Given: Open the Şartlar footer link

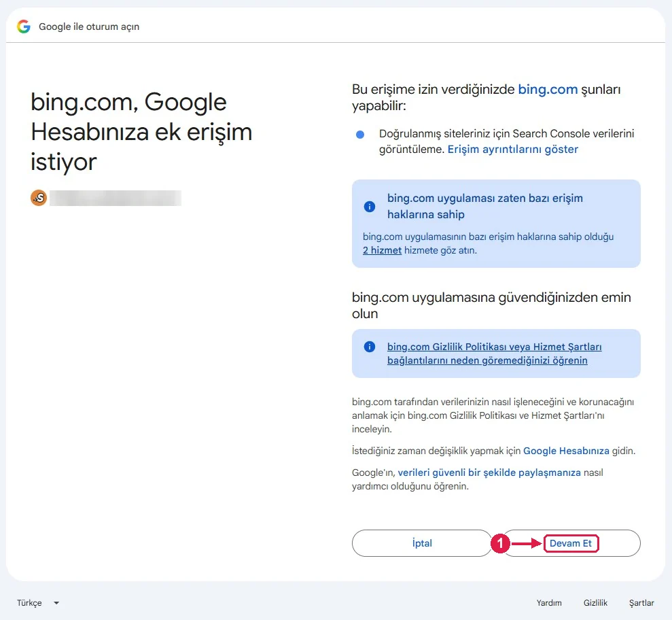Looking at the screenshot, I should (x=641, y=603).
